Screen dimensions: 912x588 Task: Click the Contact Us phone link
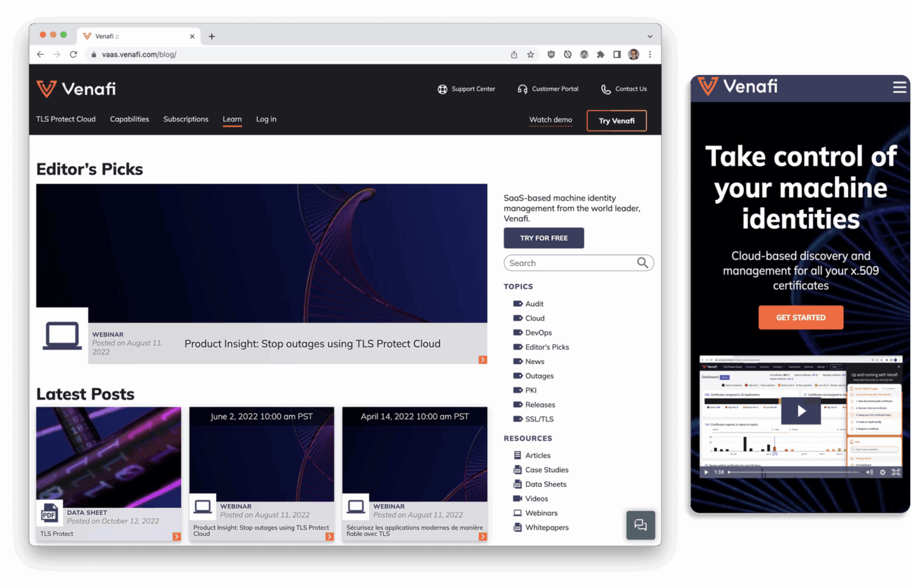624,89
